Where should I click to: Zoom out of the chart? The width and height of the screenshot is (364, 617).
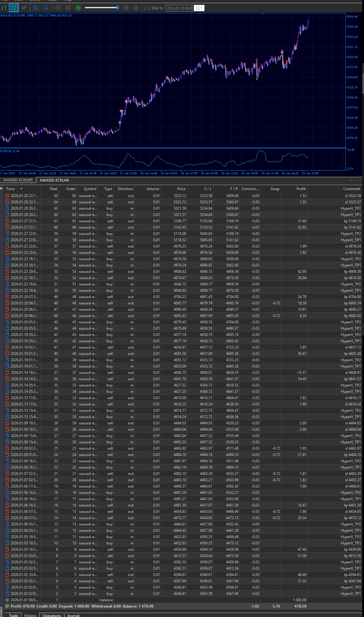pos(46,8)
